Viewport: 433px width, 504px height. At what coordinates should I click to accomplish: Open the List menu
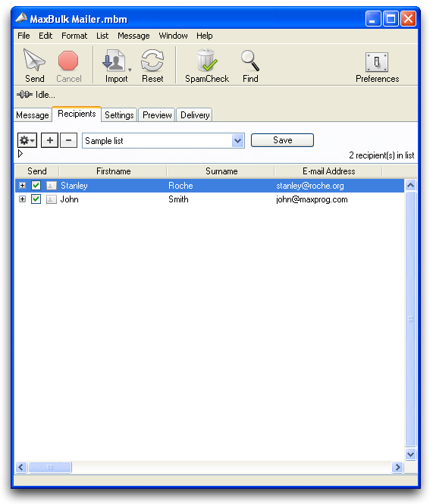point(102,36)
